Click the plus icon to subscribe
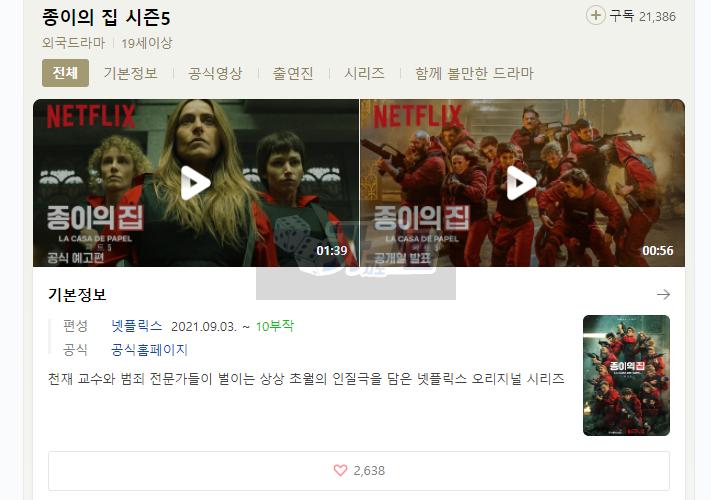This screenshot has width=711, height=500. (596, 15)
